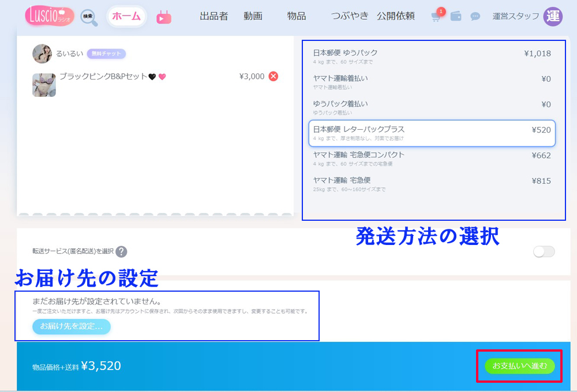The height and width of the screenshot is (392, 577).
Task: Pick the ヤマト運輸 宅急便 ¥815 option
Action: tap(432, 184)
